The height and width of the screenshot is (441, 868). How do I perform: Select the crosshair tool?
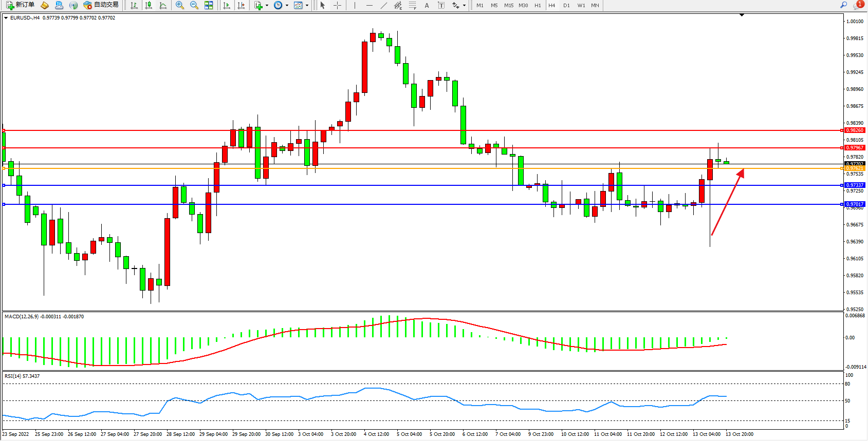click(x=337, y=5)
